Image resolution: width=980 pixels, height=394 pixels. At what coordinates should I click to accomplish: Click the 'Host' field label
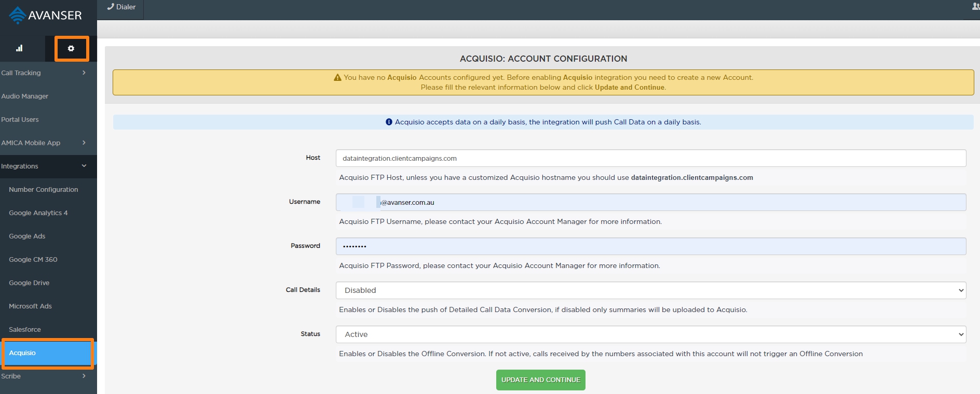coord(313,158)
